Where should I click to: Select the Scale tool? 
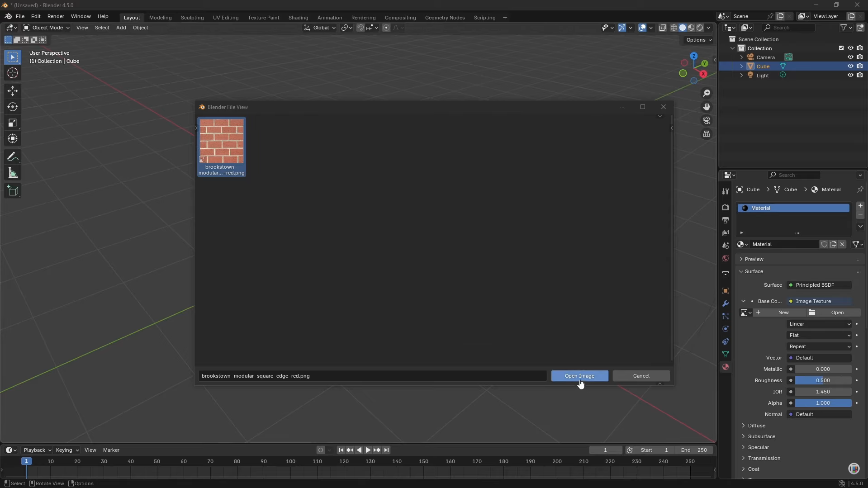tap(13, 123)
